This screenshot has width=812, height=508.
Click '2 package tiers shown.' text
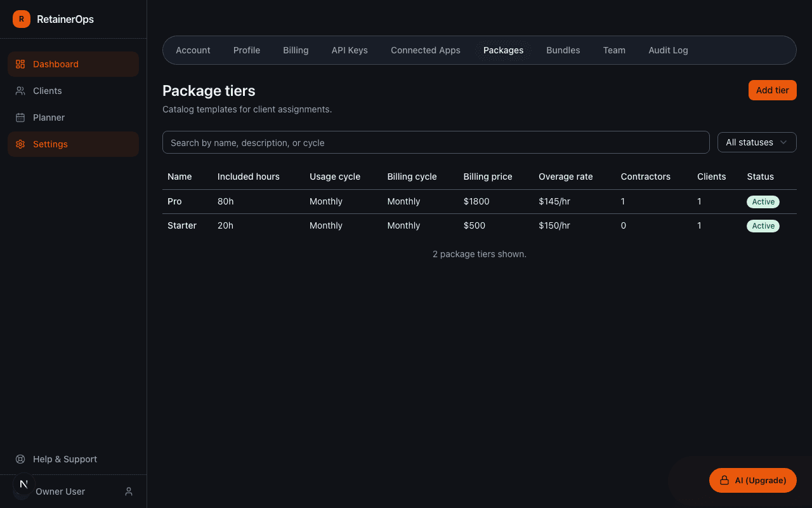(x=480, y=254)
